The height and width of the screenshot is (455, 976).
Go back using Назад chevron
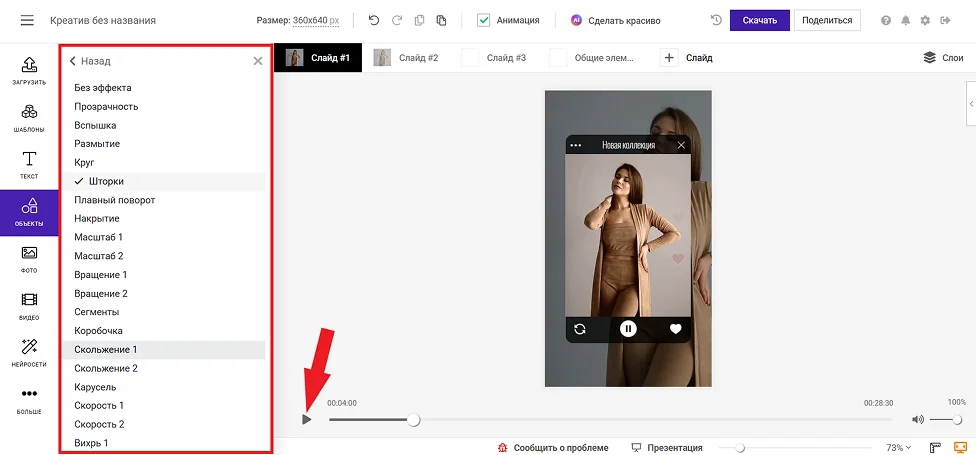[73, 61]
